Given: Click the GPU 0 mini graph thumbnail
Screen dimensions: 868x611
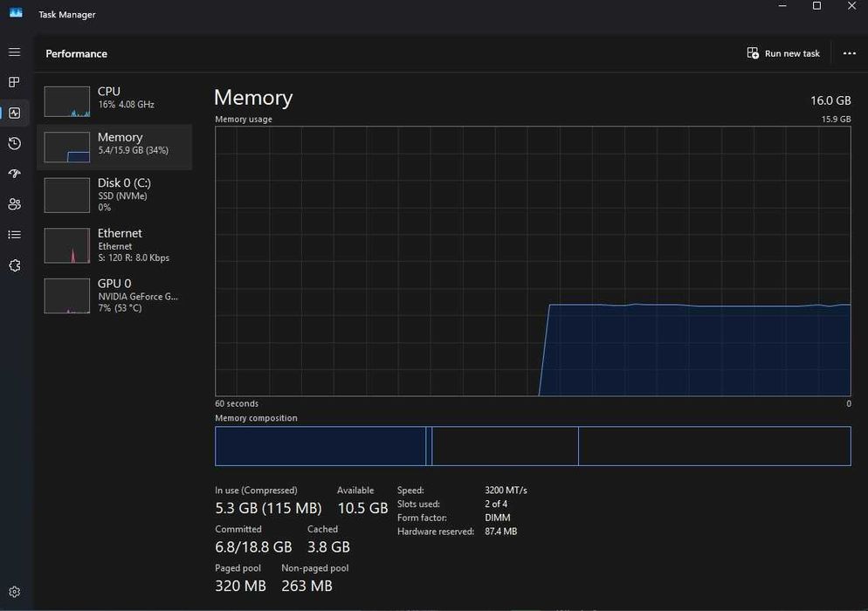Looking at the screenshot, I should 67,296.
